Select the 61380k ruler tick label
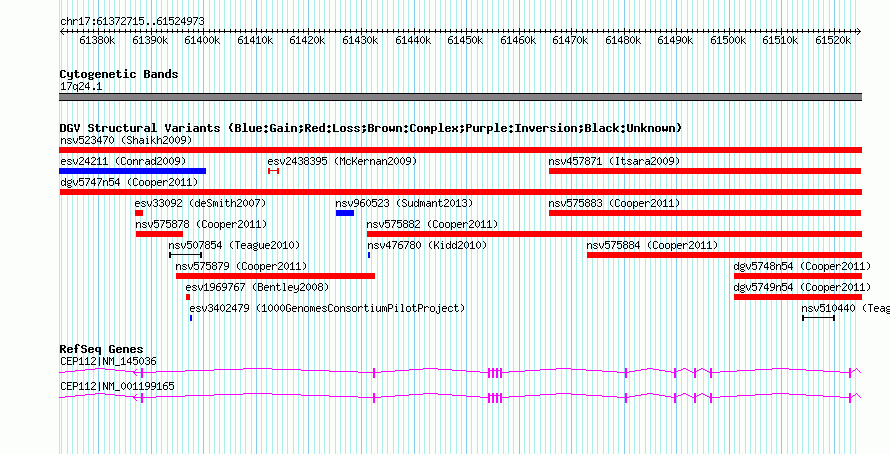The image size is (890, 454). (98, 40)
